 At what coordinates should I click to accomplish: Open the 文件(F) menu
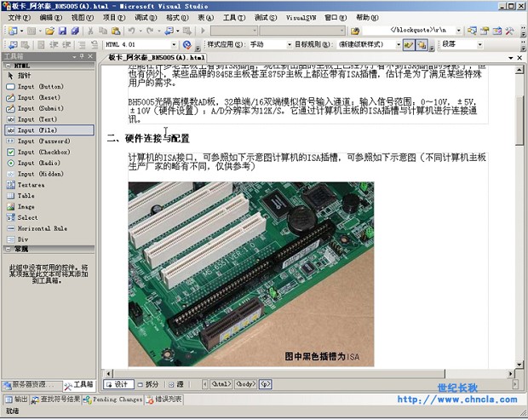point(19,18)
